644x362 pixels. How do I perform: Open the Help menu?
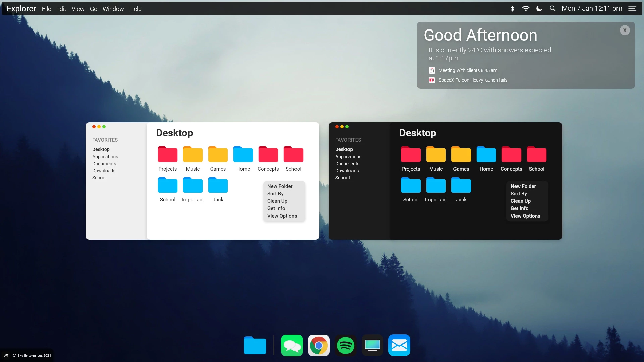tap(136, 9)
